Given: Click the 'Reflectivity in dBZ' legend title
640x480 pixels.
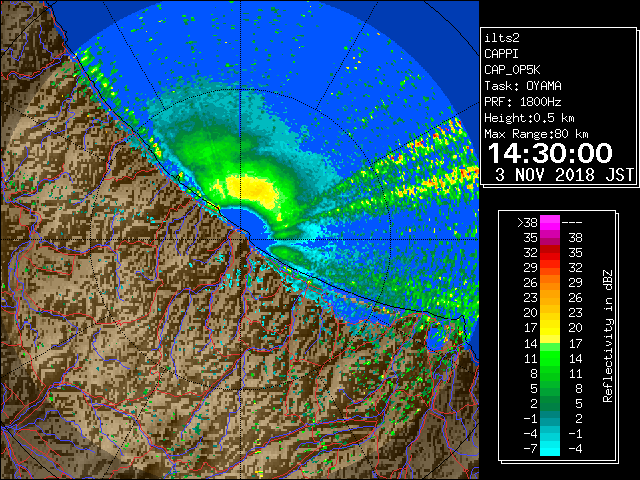Looking at the screenshot, I should [607, 336].
